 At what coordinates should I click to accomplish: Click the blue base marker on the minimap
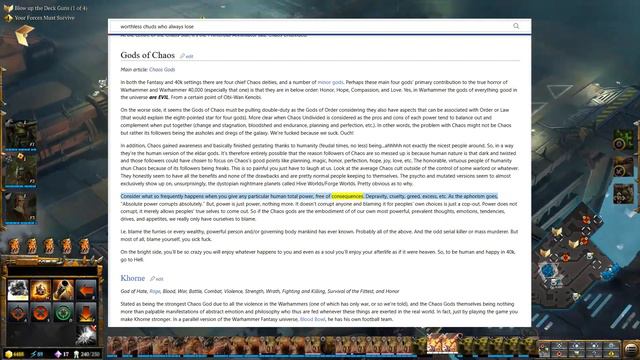click(x=548, y=271)
